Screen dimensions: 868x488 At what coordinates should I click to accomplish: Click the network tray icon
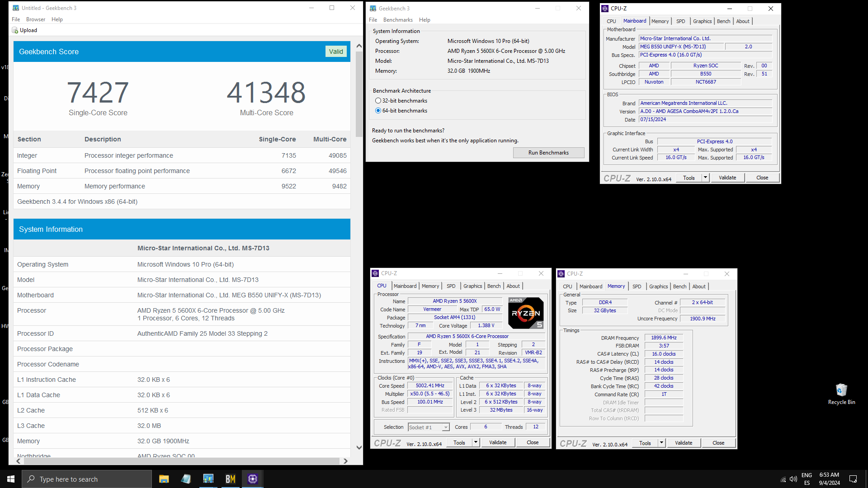pos(783,479)
